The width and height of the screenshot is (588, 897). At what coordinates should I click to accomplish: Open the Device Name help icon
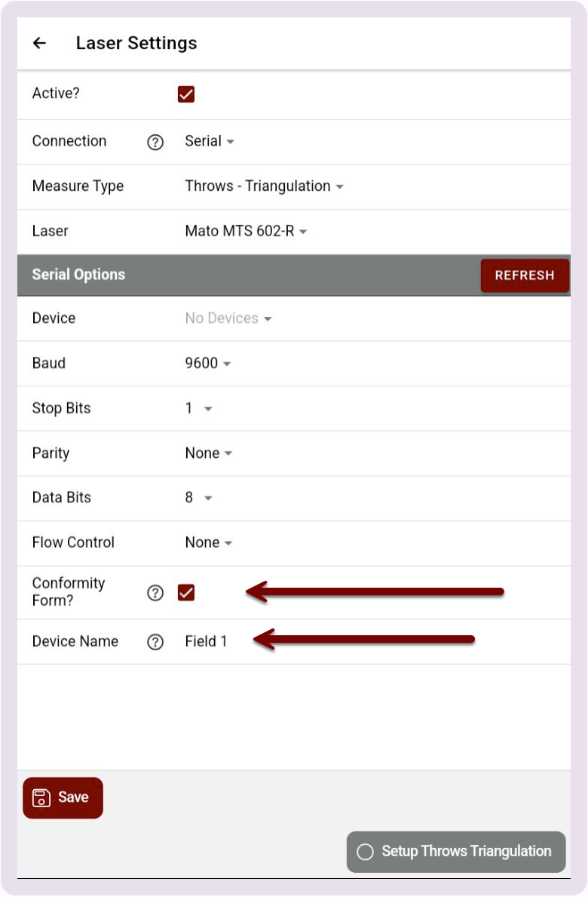tap(155, 642)
